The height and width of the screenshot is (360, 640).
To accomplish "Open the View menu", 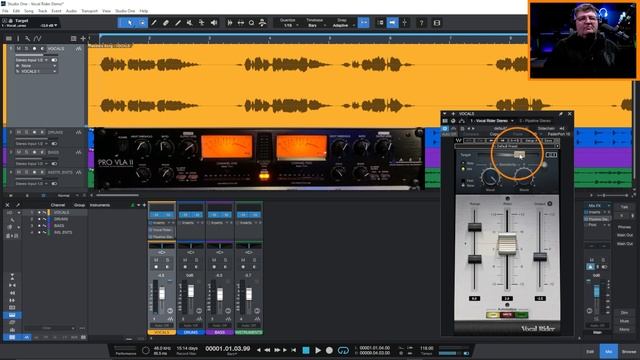I will [107, 11].
